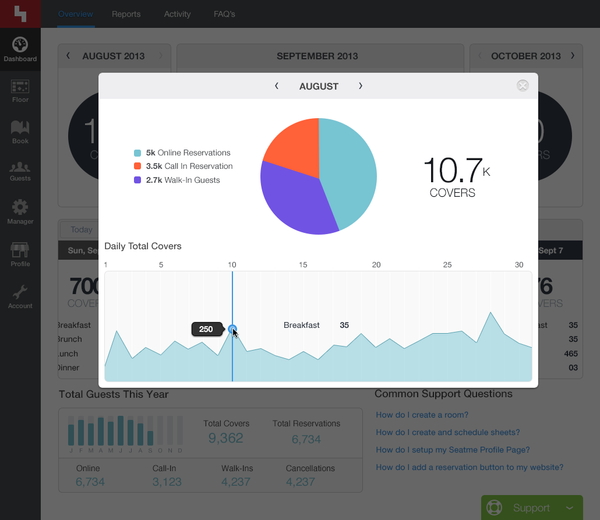This screenshot has width=600, height=520.
Task: Open 'How do I create a room?' link
Action: pyautogui.click(x=421, y=414)
